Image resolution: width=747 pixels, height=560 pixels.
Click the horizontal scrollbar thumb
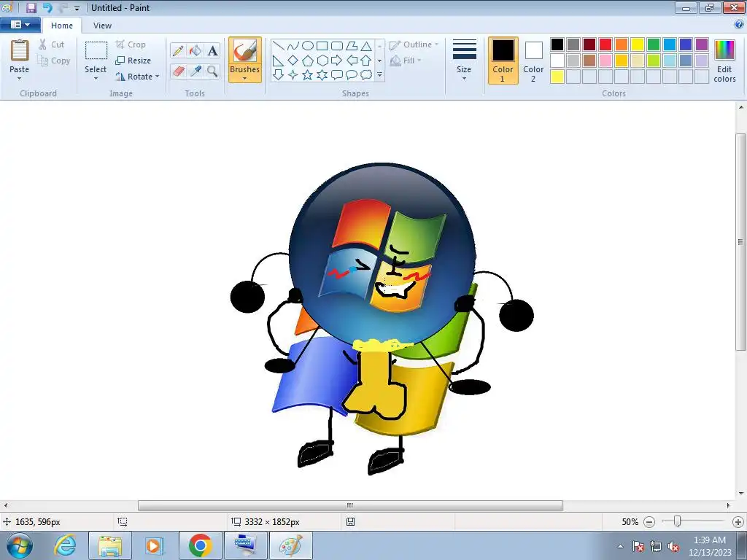point(350,505)
